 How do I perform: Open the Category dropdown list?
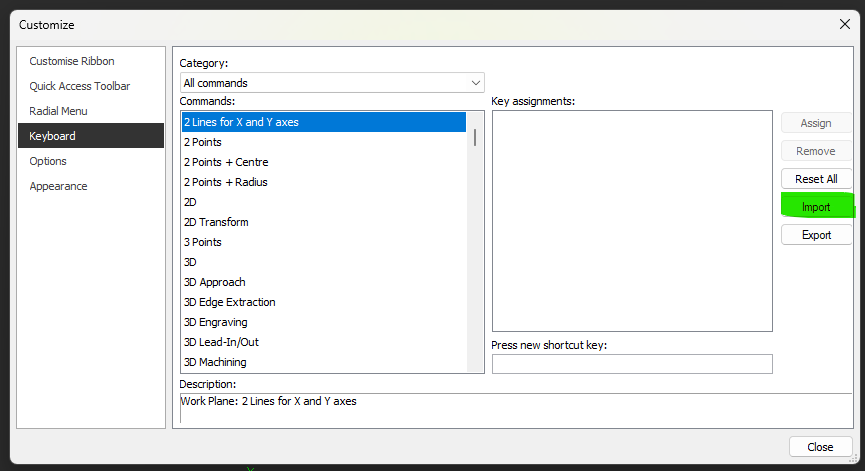[x=332, y=83]
